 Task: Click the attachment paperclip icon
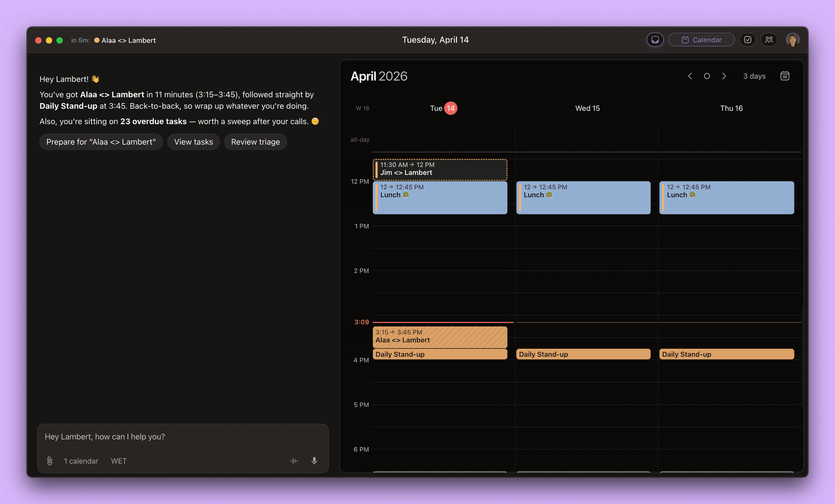(x=49, y=461)
